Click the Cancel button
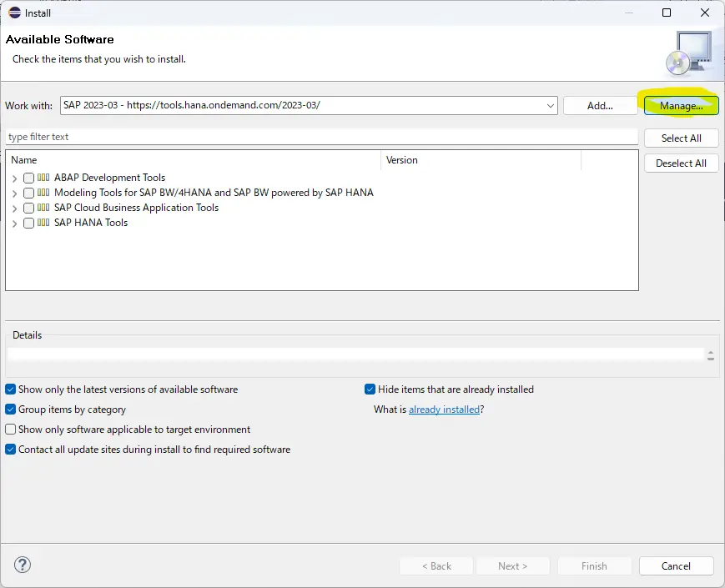The height and width of the screenshot is (588, 725). coord(676,565)
